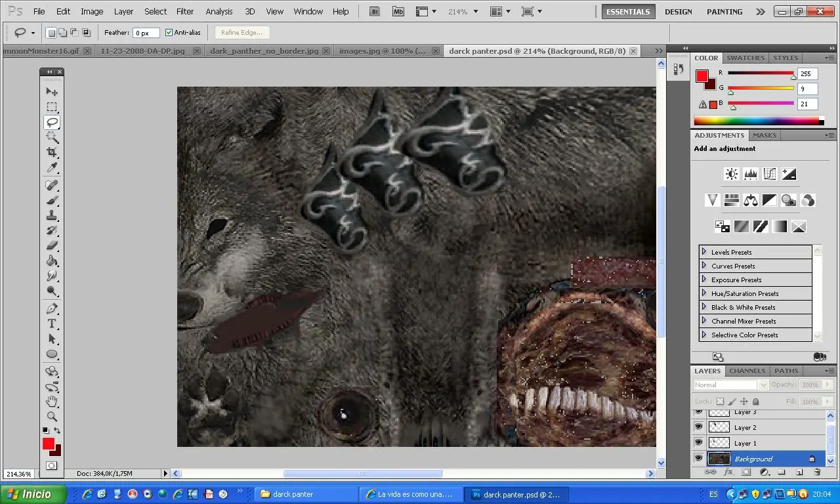Select the Crop tool
The image size is (840, 504).
[x=52, y=153]
